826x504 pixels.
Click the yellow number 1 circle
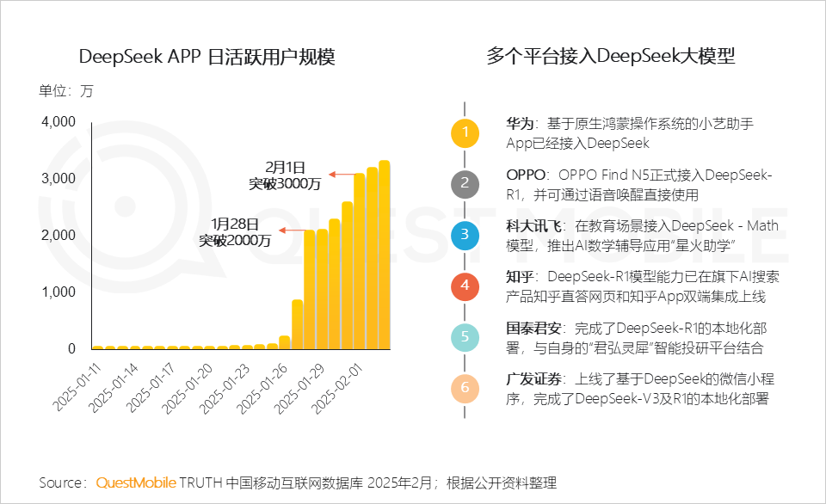pos(465,132)
